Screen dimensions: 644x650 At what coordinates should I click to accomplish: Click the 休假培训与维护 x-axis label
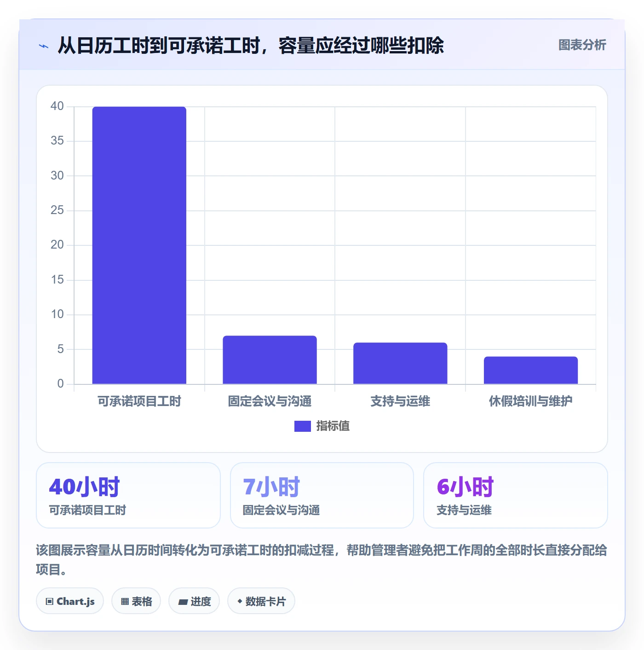coord(531,401)
